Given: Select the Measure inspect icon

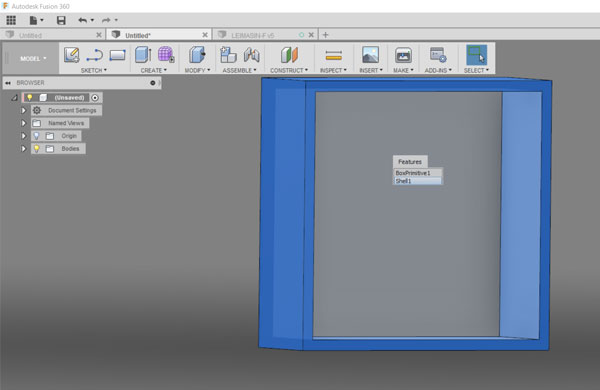Looking at the screenshot, I should coord(333,55).
